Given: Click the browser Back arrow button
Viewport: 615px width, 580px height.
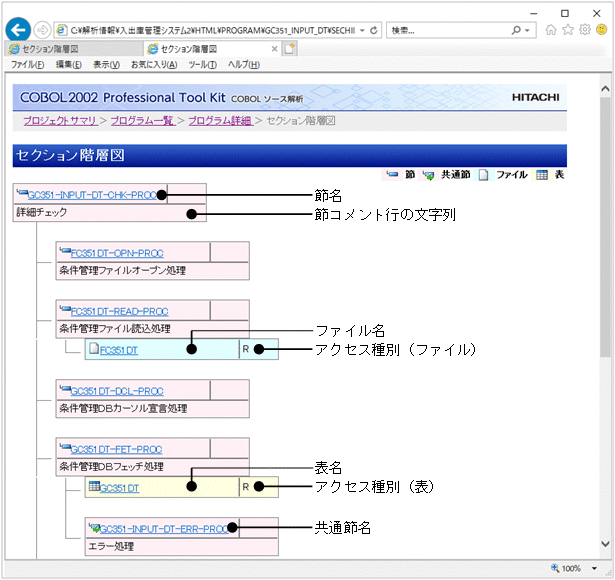Looking at the screenshot, I should coord(18,30).
